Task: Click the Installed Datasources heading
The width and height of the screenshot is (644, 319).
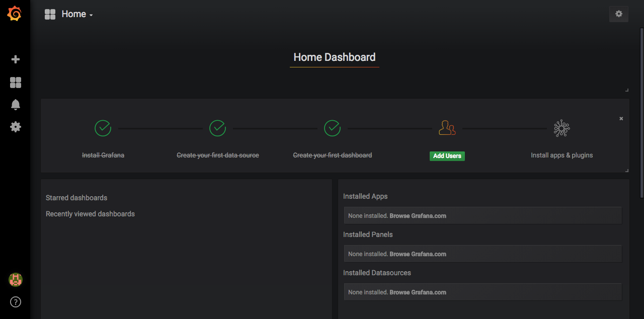Action: click(x=377, y=273)
